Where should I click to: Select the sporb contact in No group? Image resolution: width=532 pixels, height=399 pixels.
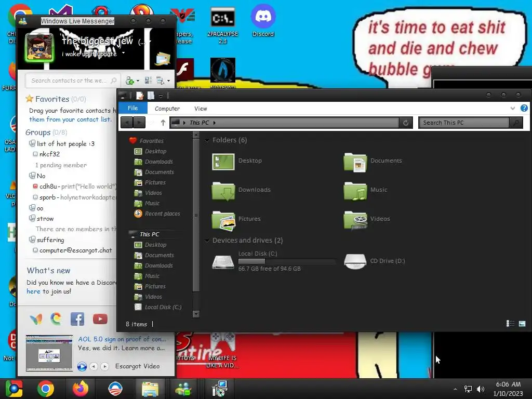point(75,197)
